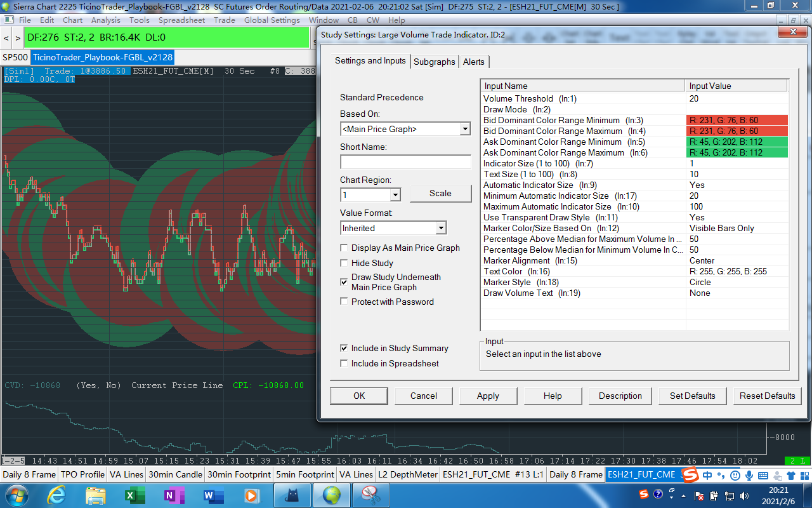This screenshot has width=812, height=508.
Task: Click the shirt skin icon on input bar
Action: [791, 475]
